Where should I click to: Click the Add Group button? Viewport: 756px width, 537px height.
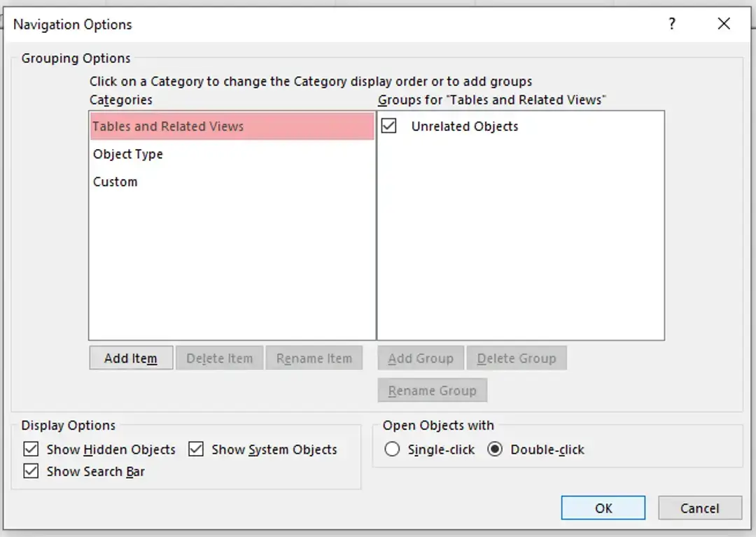(420, 358)
